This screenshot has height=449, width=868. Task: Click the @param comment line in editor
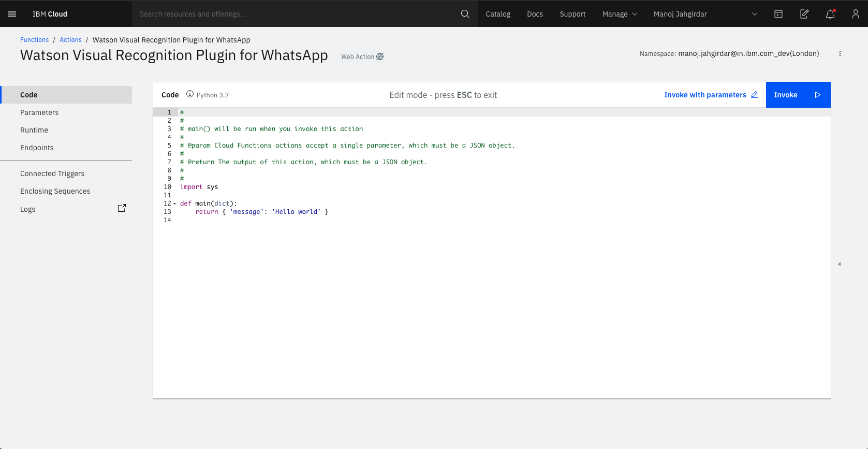[x=347, y=146]
